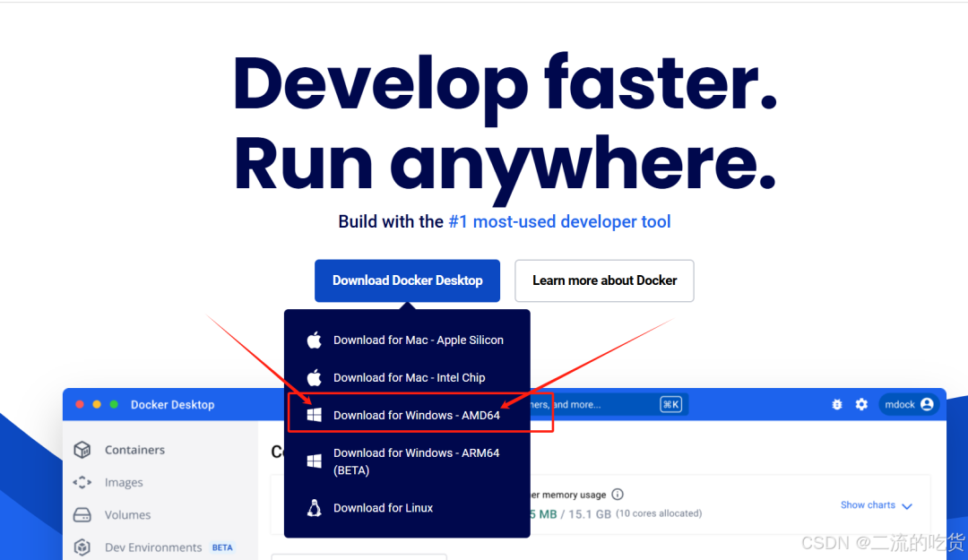Open the Images section in Docker Desktop sidebar

point(82,482)
